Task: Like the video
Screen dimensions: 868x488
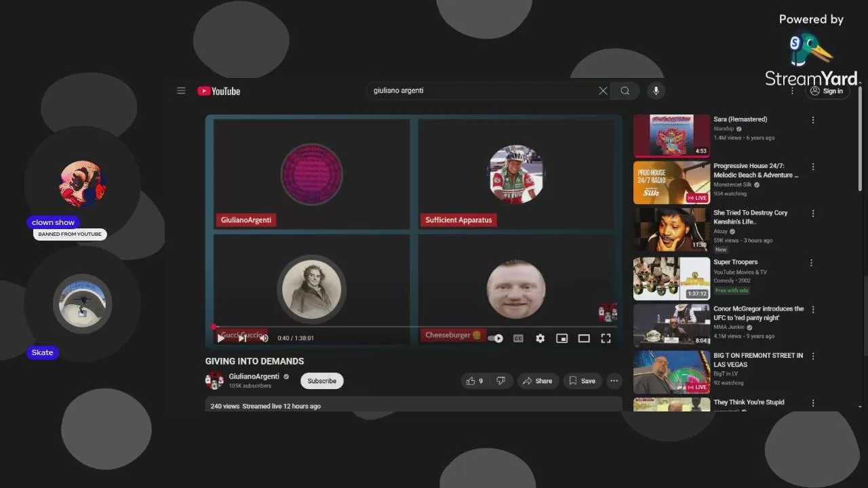Action: coord(475,381)
